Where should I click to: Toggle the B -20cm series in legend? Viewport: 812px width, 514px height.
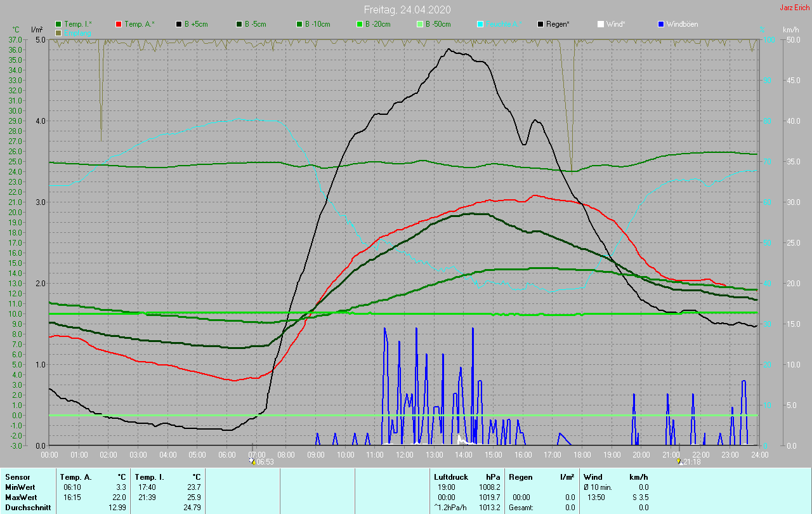click(x=377, y=24)
